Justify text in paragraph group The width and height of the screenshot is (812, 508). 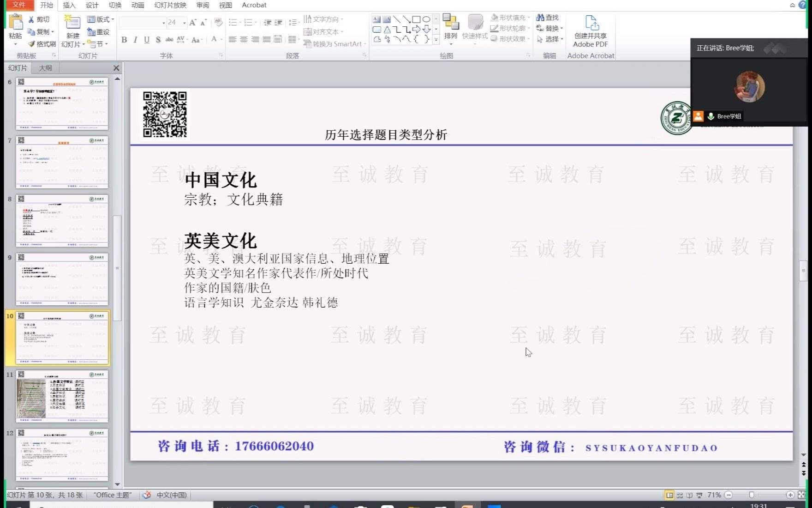coord(266,40)
